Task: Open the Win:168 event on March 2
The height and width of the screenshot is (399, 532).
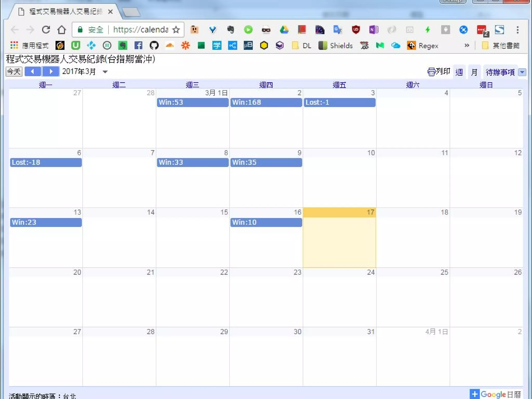Action: coord(266,102)
